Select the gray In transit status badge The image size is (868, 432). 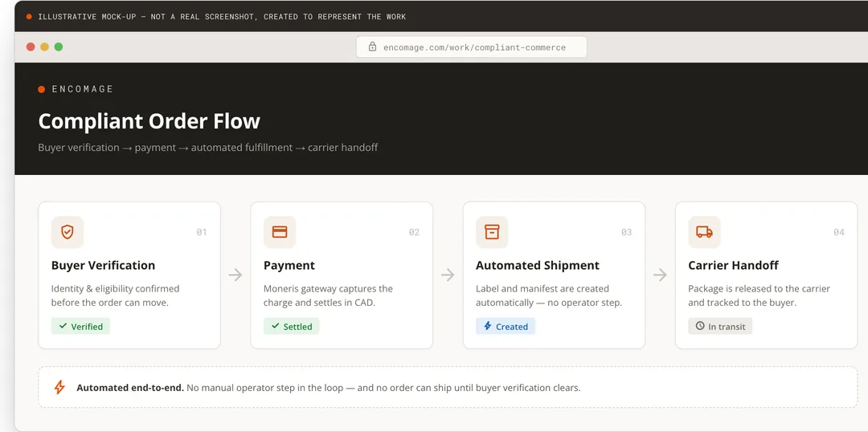coord(720,326)
